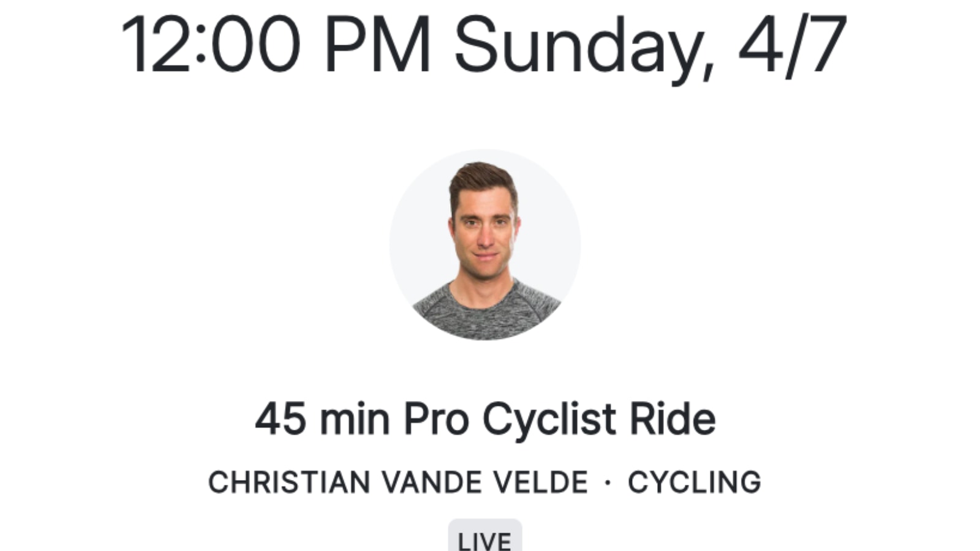Screen dimensions: 980x551
Task: Click the word Pro in the class title
Action: tap(436, 419)
